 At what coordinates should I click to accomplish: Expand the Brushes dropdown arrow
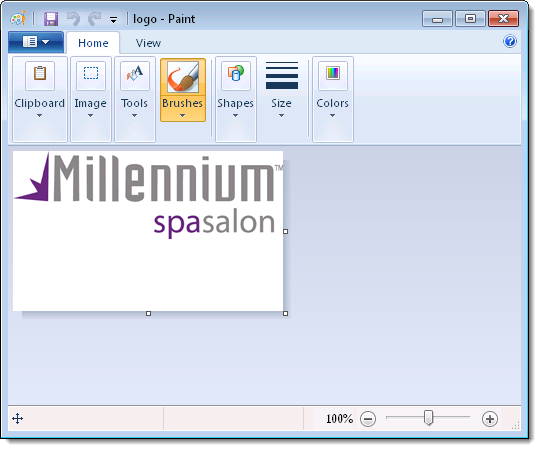coord(183,116)
